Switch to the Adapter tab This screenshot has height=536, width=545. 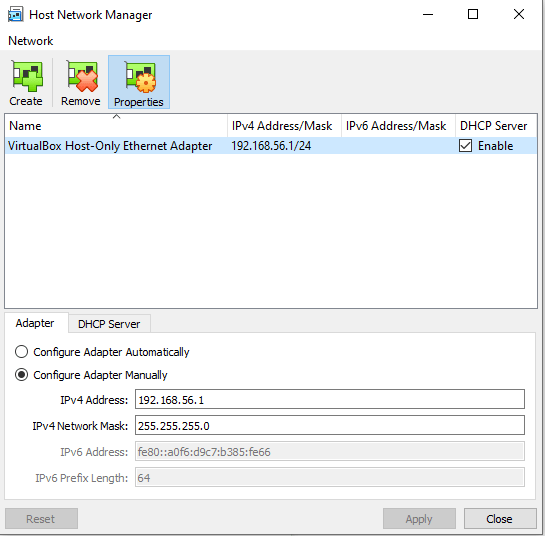[x=35, y=323]
